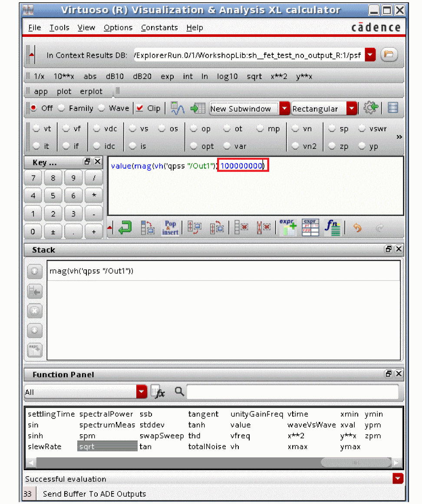Select the value function in list
This screenshot has height=504, width=422.
pos(241,425)
